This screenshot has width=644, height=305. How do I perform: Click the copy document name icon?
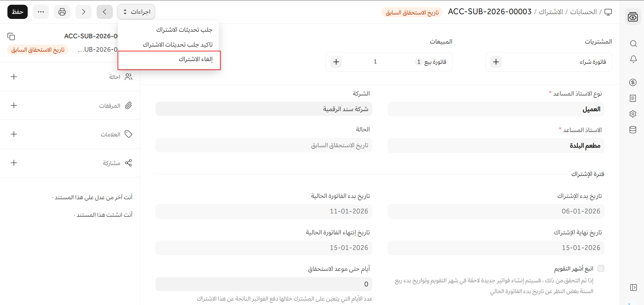click(x=11, y=36)
